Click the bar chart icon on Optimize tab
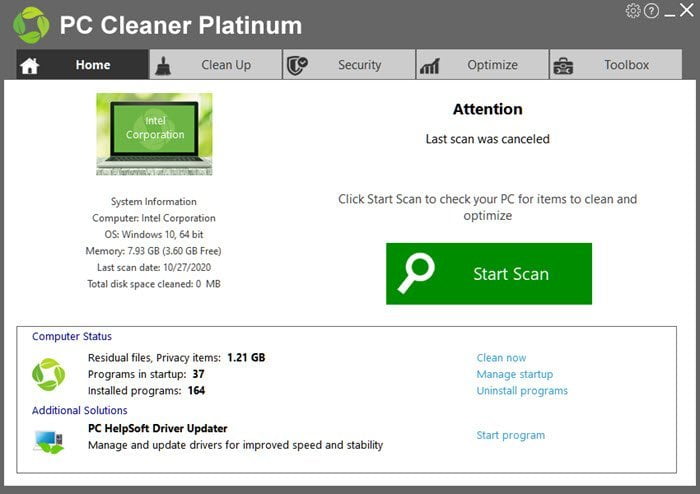Screen dimensions: 700x494 (429, 66)
